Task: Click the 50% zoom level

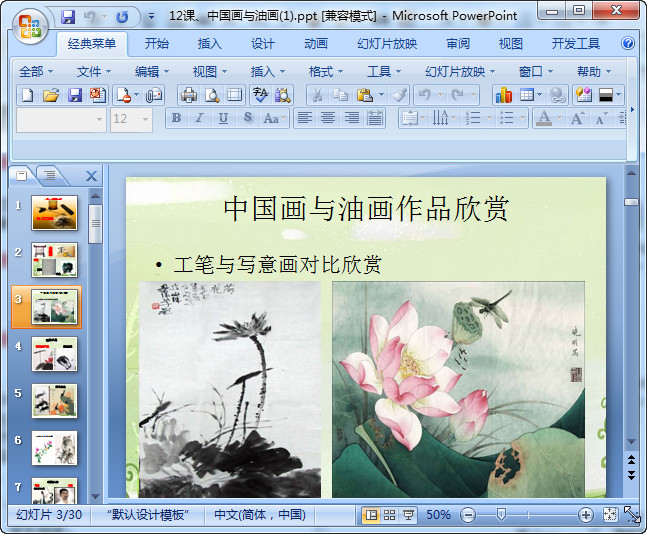Action: (x=438, y=515)
